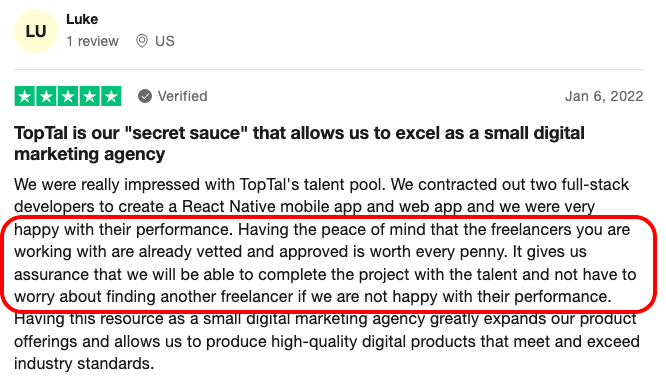666x381 pixels.
Task: Click the sentence mentioning TopTal's talent pool
Action: coord(201,185)
